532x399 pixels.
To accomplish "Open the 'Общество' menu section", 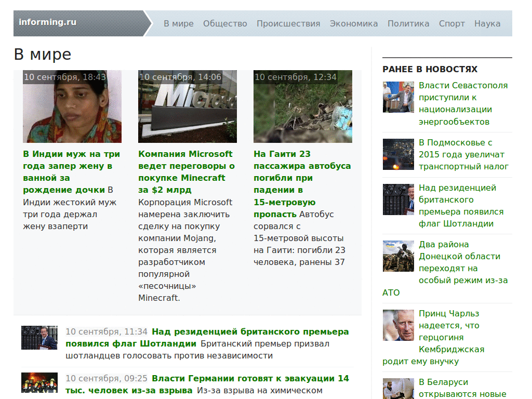I will (x=225, y=24).
